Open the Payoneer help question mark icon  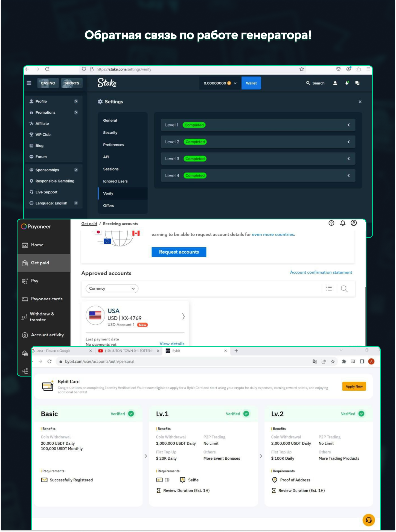click(331, 223)
